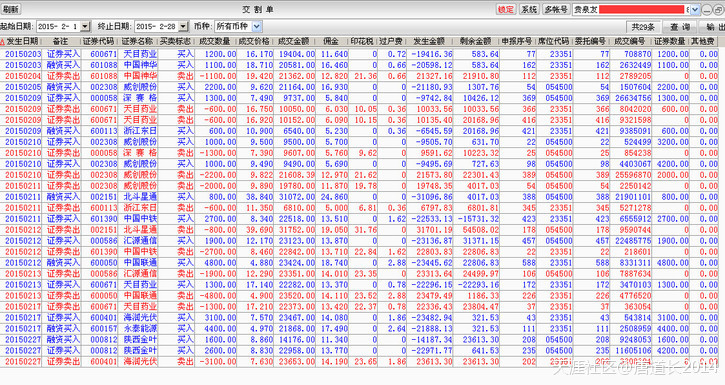Click the red 锁定 lock button
Viewport: 725px width, 385px height.
[505, 9]
